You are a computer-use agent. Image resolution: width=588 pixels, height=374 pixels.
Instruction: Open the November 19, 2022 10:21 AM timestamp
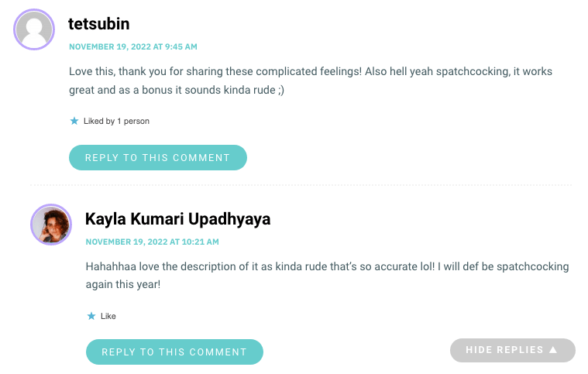153,242
